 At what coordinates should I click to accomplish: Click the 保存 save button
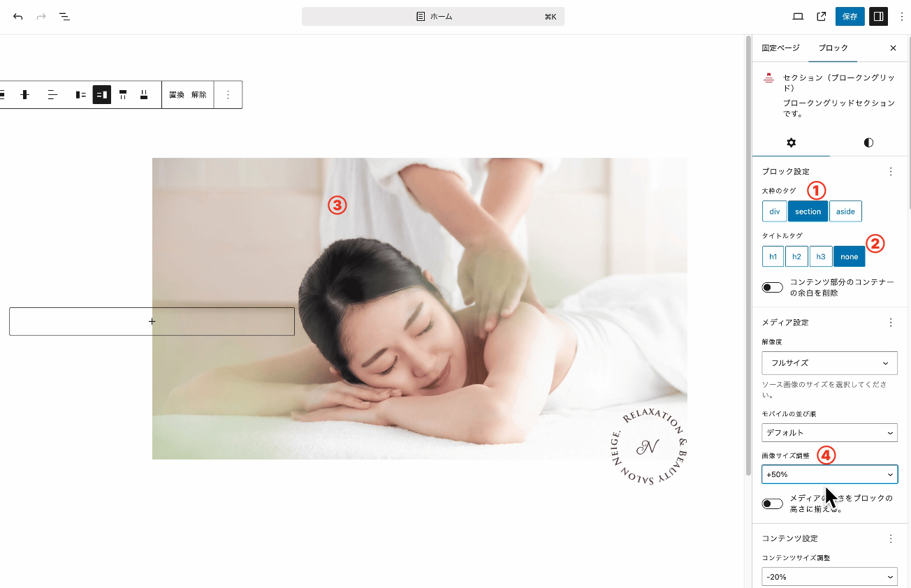tap(850, 16)
